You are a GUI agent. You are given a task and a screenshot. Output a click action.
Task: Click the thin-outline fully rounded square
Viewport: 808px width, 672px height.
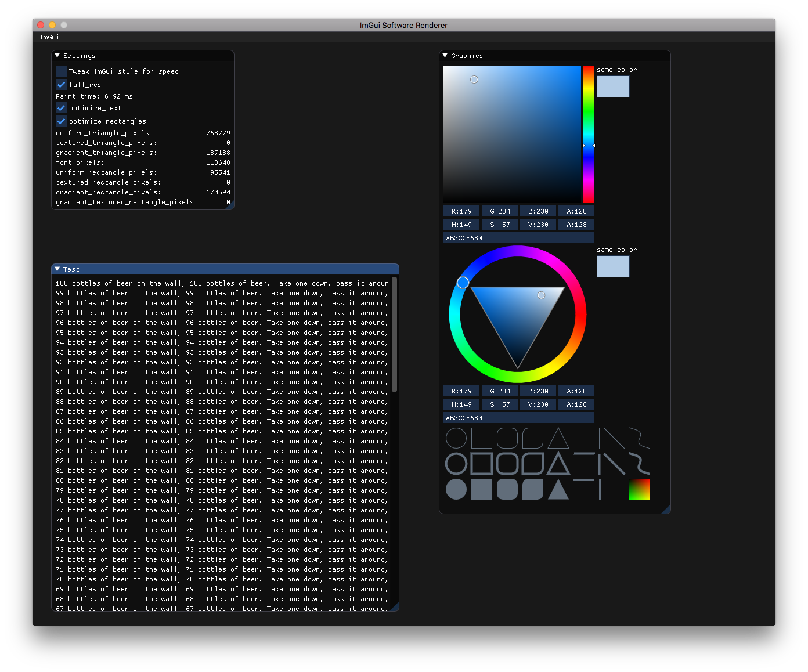pyautogui.click(x=507, y=438)
